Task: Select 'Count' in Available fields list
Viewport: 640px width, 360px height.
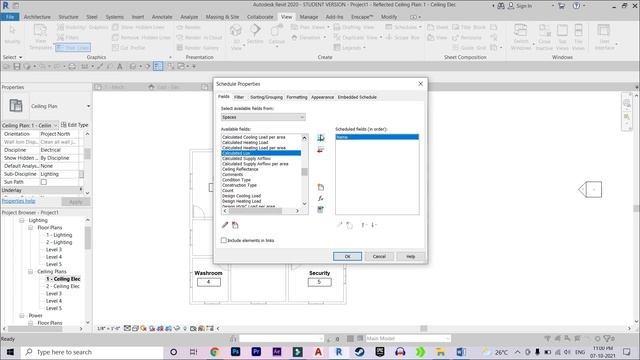Action: [x=228, y=191]
